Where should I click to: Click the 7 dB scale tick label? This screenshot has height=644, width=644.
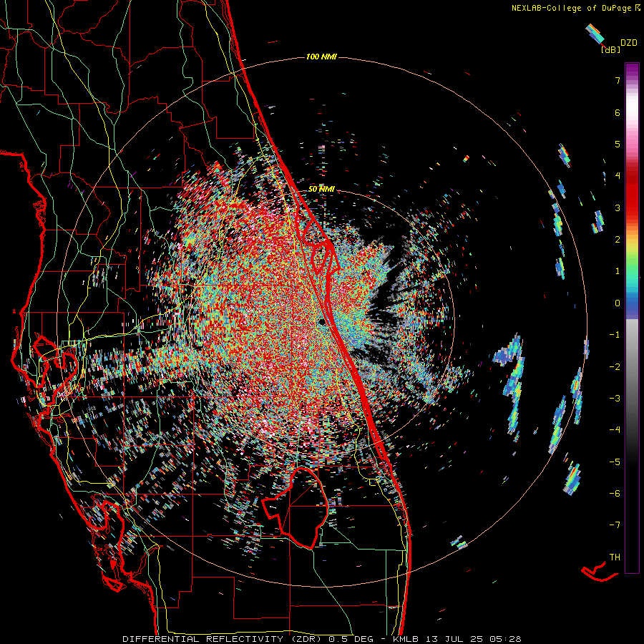click(618, 80)
